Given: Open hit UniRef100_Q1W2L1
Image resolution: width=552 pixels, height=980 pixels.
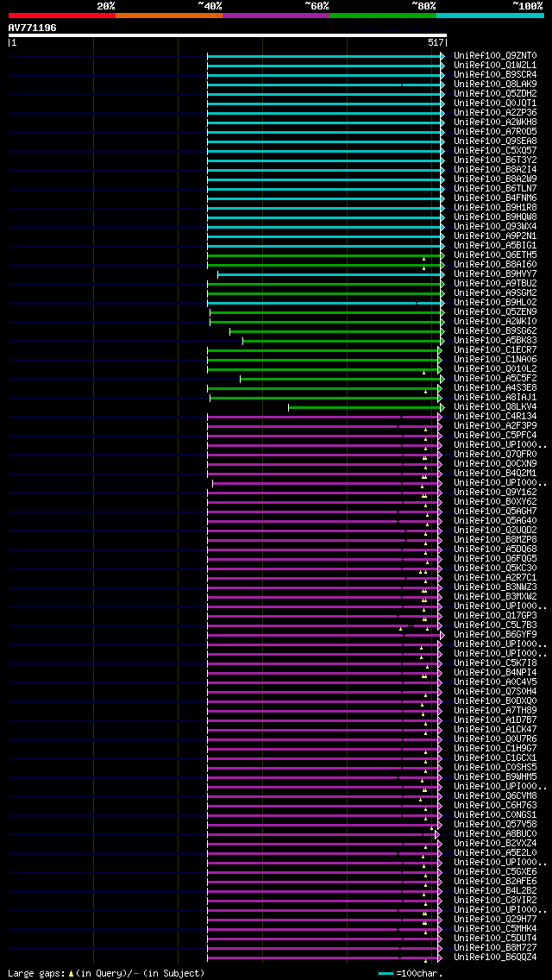Looking at the screenshot, I should 495,65.
